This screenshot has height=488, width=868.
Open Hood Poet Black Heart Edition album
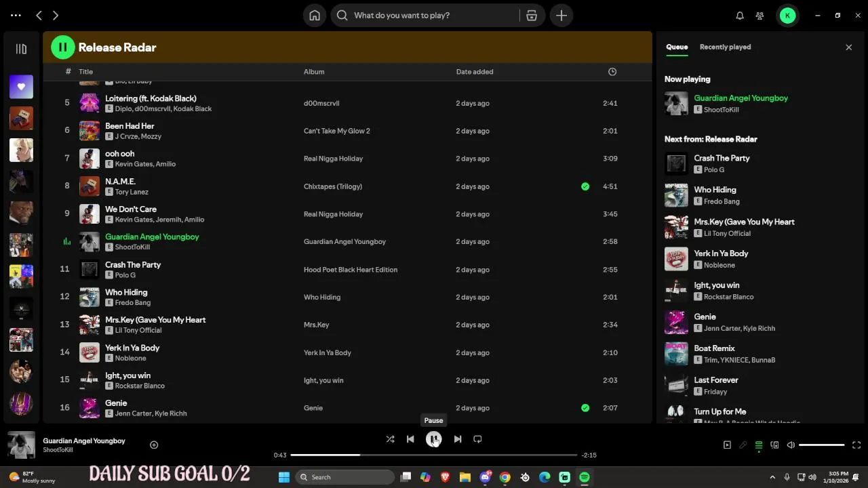(x=351, y=270)
